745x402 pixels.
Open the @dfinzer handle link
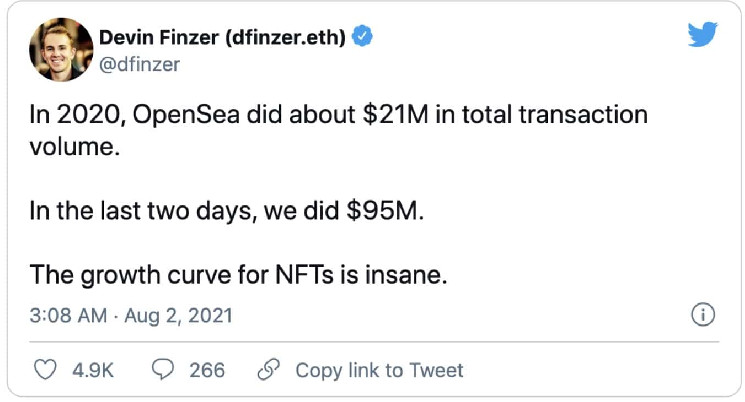(x=139, y=64)
